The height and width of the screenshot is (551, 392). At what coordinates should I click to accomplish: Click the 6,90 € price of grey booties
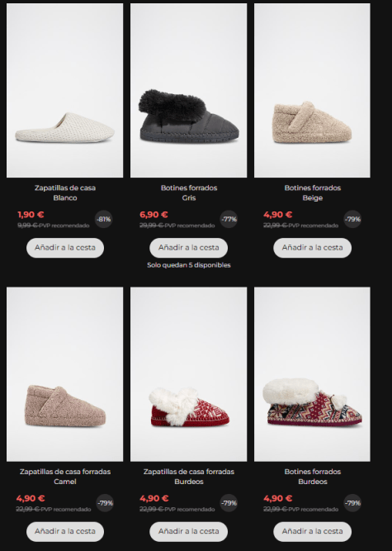point(153,214)
